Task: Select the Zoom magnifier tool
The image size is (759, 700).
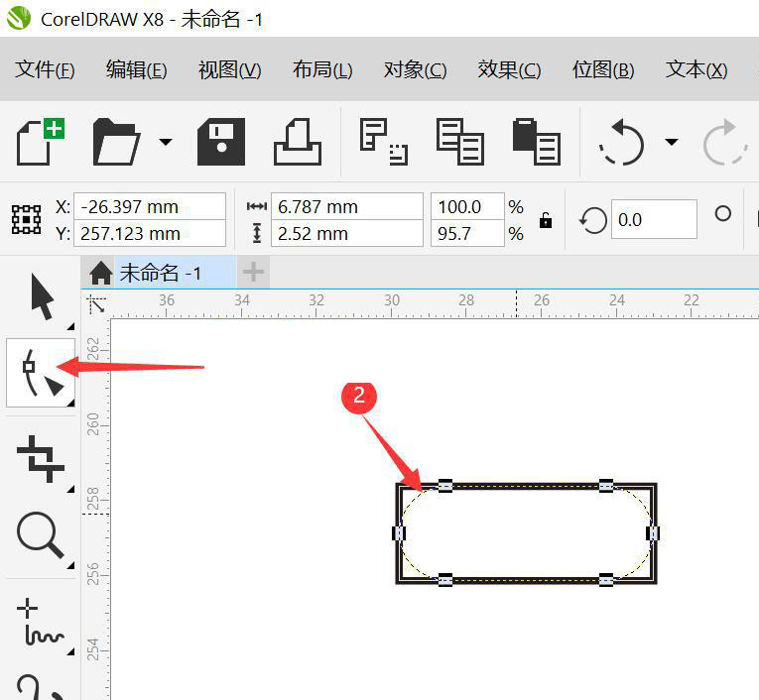Action: [41, 535]
